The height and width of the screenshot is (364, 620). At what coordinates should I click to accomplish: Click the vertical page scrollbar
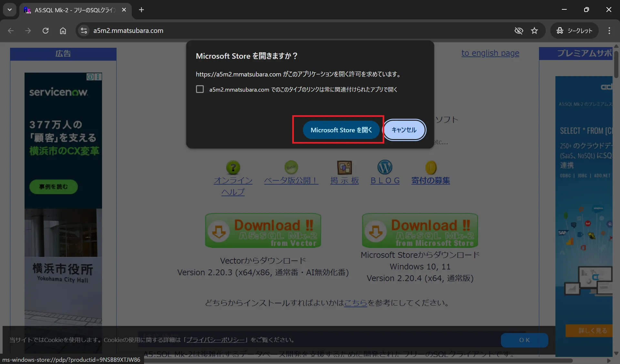616,65
